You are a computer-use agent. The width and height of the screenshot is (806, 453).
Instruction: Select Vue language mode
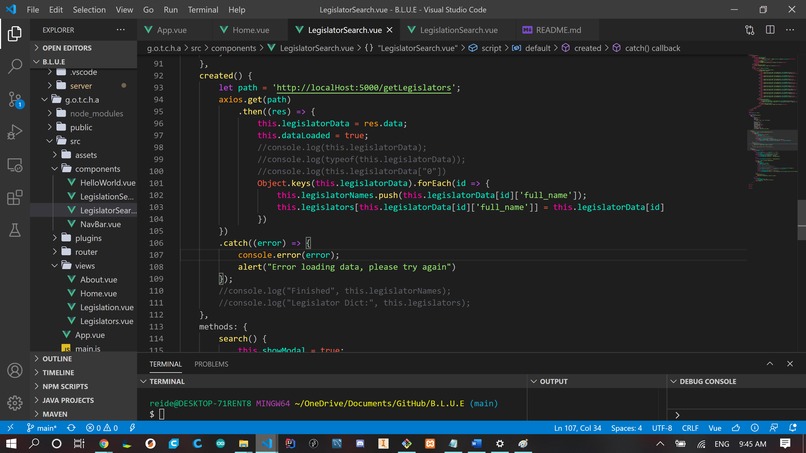tap(715, 428)
